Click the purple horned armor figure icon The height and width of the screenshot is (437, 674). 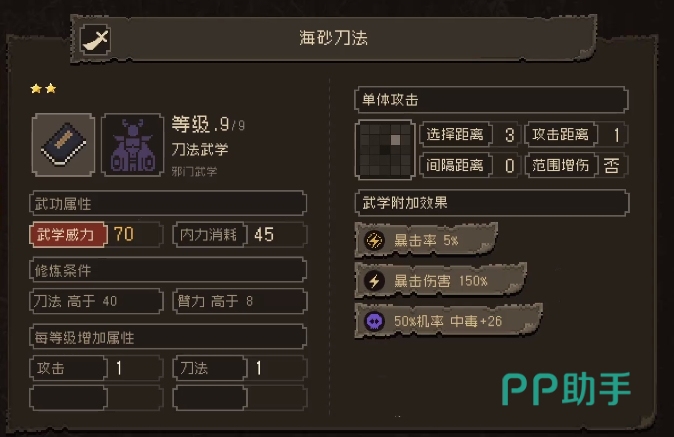(132, 145)
